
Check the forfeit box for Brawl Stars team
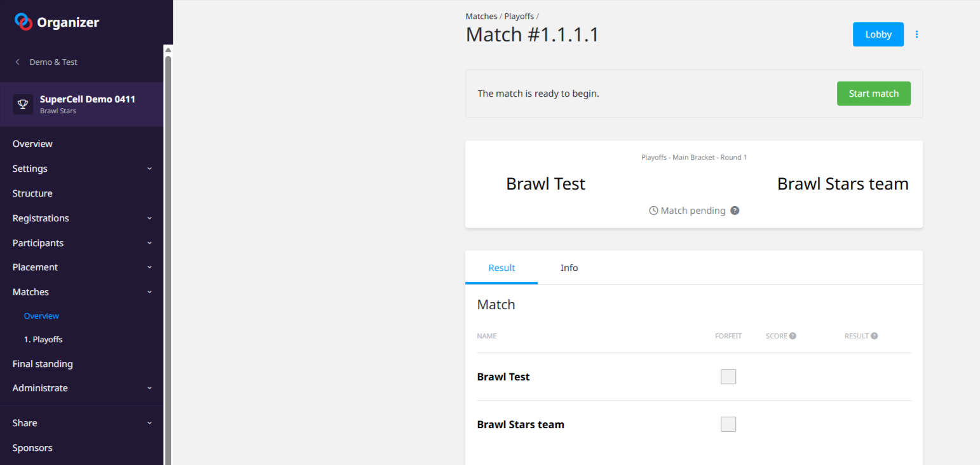coord(728,424)
